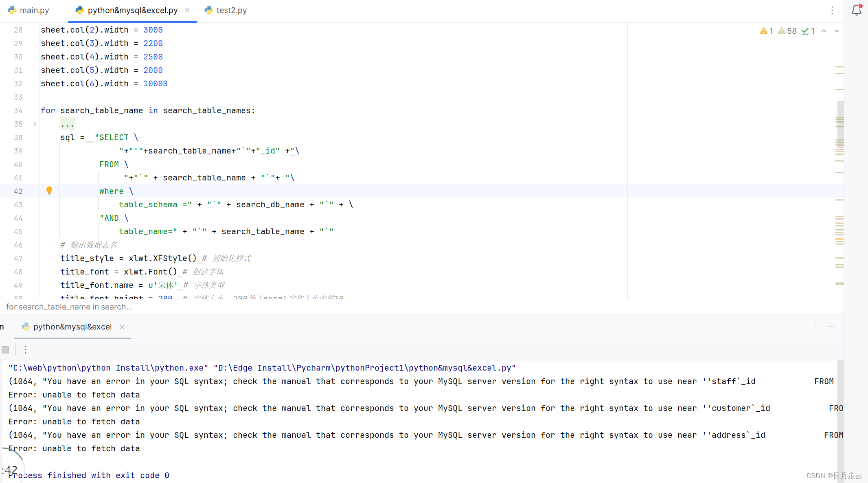Click the previous problem up arrow
The width and height of the screenshot is (868, 483).
click(824, 31)
